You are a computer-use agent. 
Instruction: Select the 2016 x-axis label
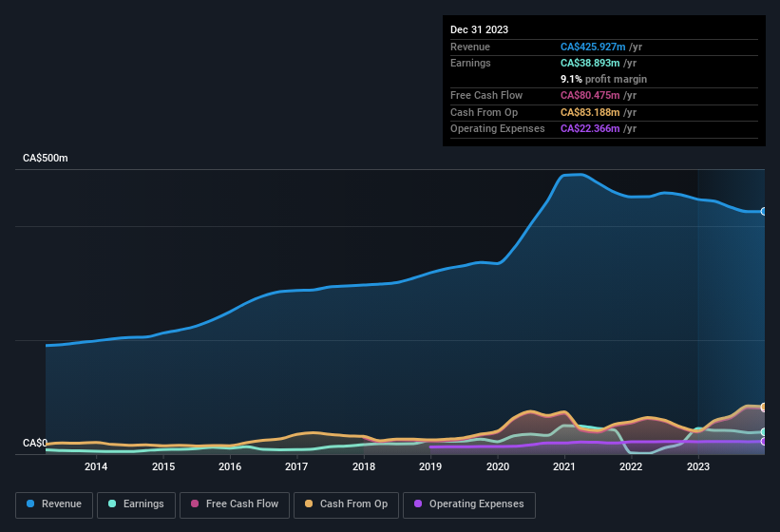click(230, 466)
